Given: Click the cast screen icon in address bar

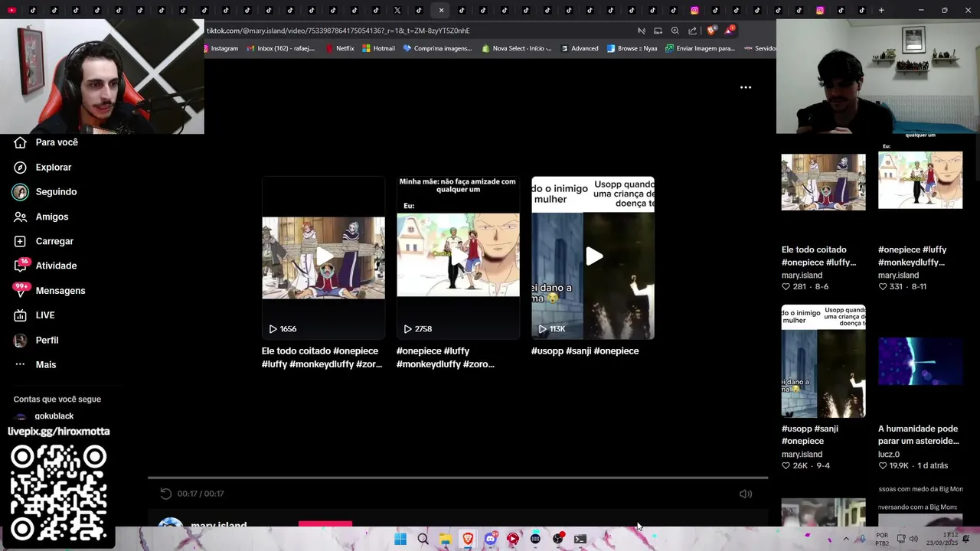Looking at the screenshot, I should pyautogui.click(x=658, y=31).
